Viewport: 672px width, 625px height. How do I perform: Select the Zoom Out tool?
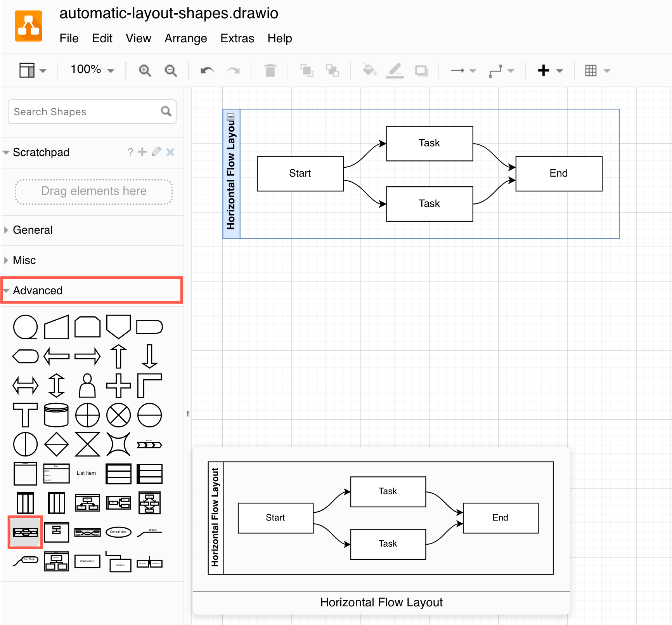click(x=170, y=70)
